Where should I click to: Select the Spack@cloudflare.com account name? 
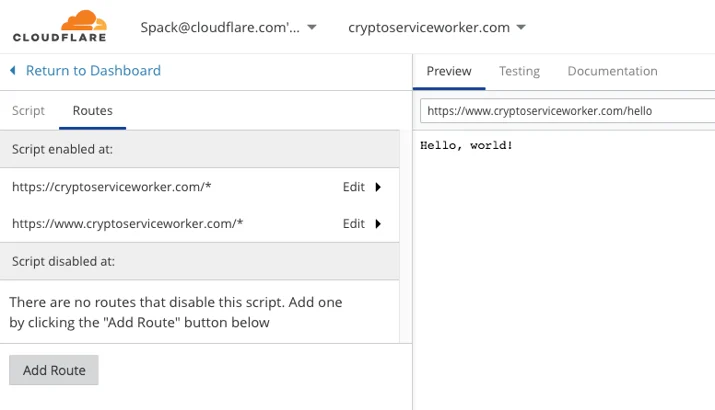point(220,27)
